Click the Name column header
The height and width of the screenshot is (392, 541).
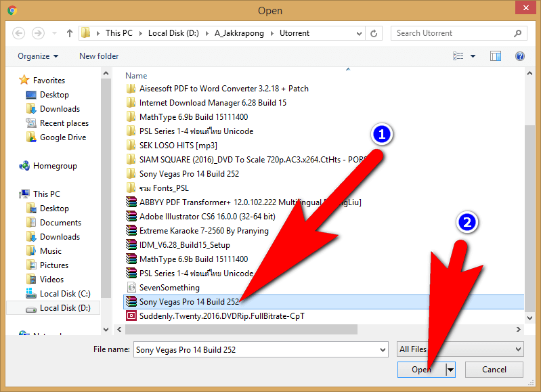(136, 76)
